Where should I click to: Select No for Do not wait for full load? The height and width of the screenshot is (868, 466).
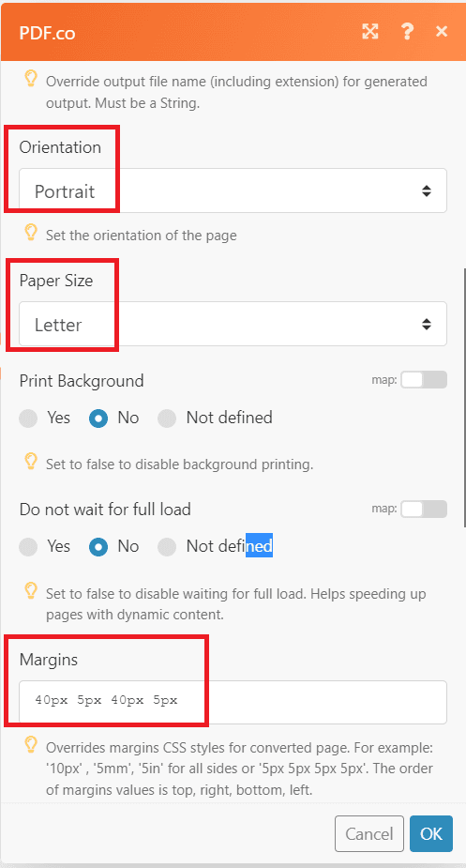98,547
